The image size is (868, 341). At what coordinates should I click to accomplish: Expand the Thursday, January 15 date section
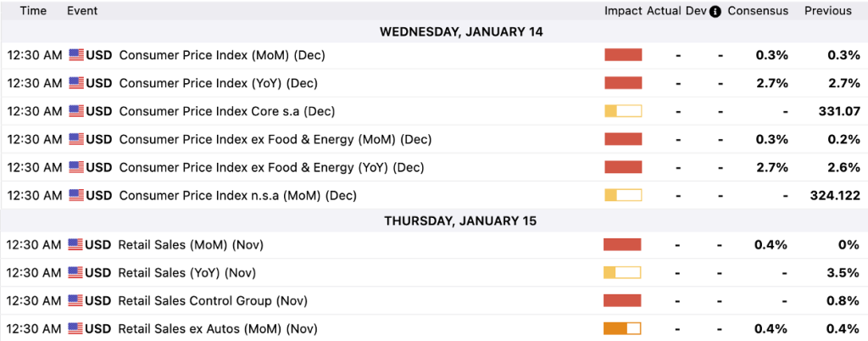pyautogui.click(x=461, y=221)
